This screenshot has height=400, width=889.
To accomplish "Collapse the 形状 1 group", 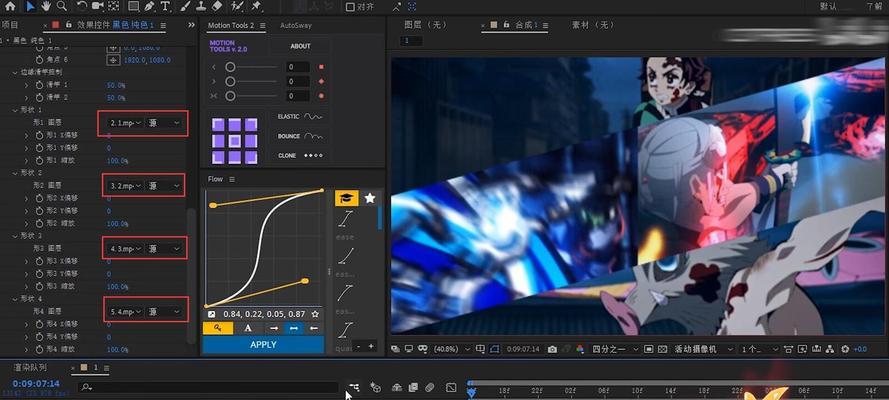I will pos(15,110).
